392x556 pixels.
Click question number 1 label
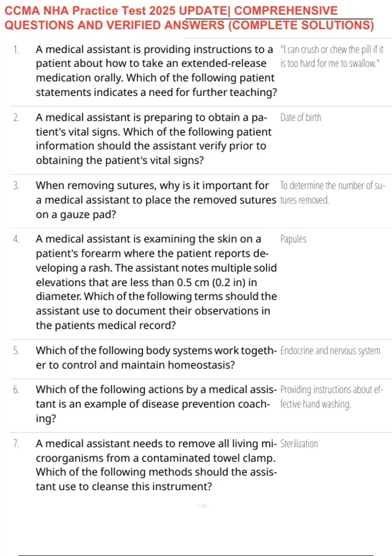point(16,50)
